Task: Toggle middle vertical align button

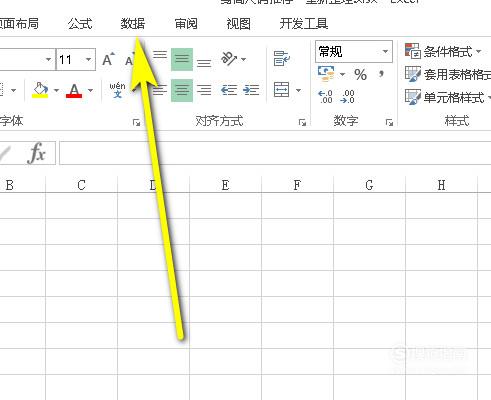Action: tap(182, 59)
